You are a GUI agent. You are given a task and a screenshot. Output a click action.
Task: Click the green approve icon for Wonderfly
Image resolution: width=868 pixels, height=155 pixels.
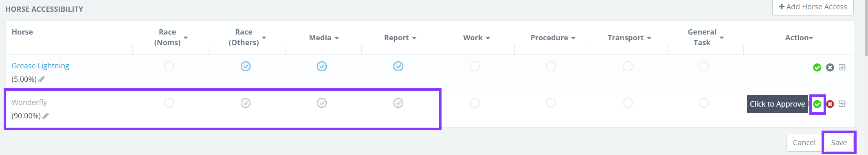[x=817, y=104]
